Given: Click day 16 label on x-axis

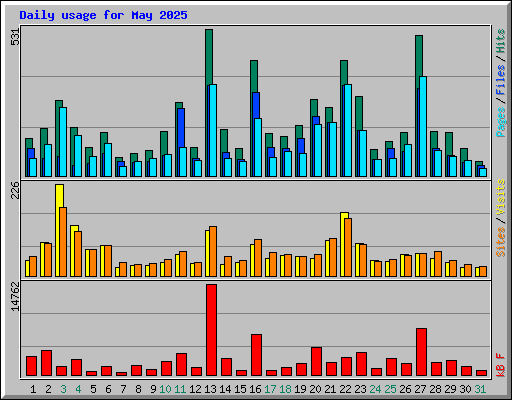Looking at the screenshot, I should tap(255, 389).
